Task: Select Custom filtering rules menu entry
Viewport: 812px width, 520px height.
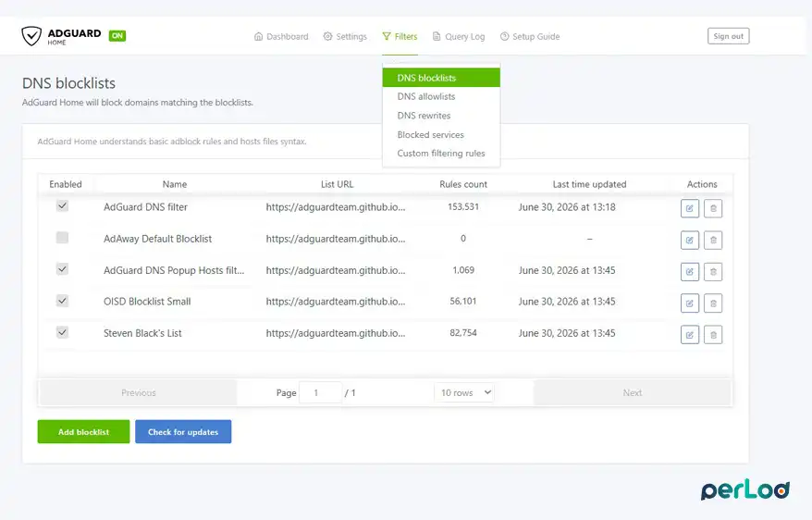Action: pos(441,154)
